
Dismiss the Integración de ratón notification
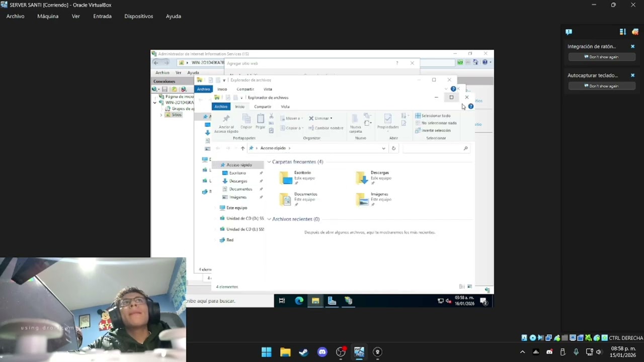point(632,46)
